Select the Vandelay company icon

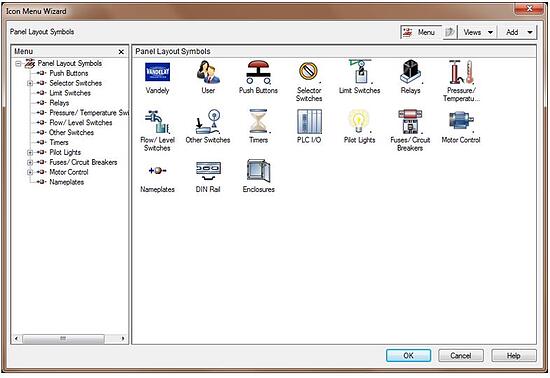(x=157, y=72)
